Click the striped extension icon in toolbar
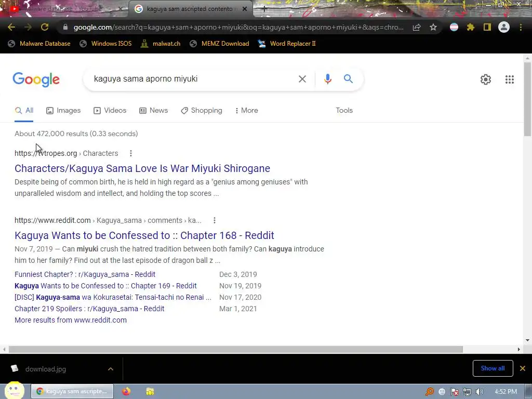Image resolution: width=532 pixels, height=399 pixels. point(454,27)
